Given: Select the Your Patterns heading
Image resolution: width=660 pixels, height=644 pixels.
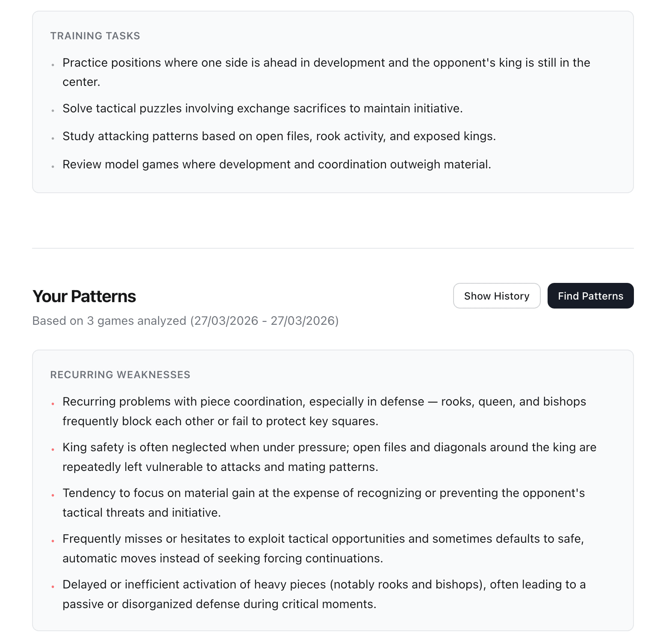Looking at the screenshot, I should tap(84, 296).
